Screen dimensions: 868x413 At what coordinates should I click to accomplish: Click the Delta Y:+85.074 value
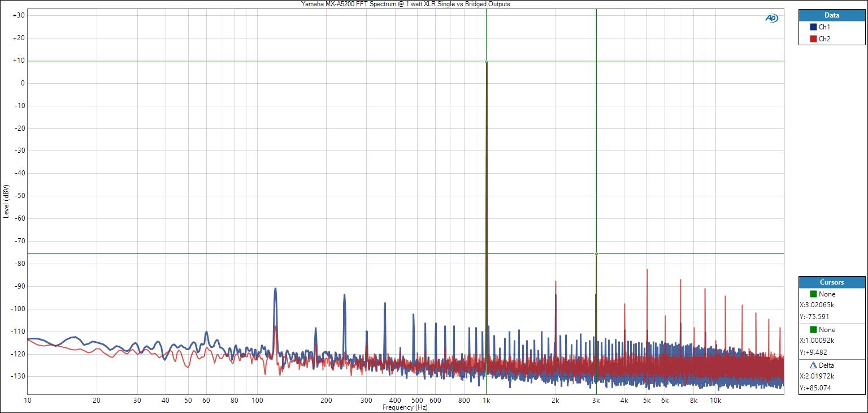point(815,388)
